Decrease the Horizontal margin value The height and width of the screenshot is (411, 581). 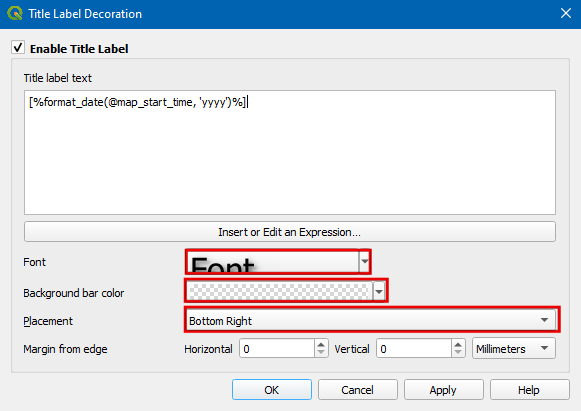coord(321,353)
